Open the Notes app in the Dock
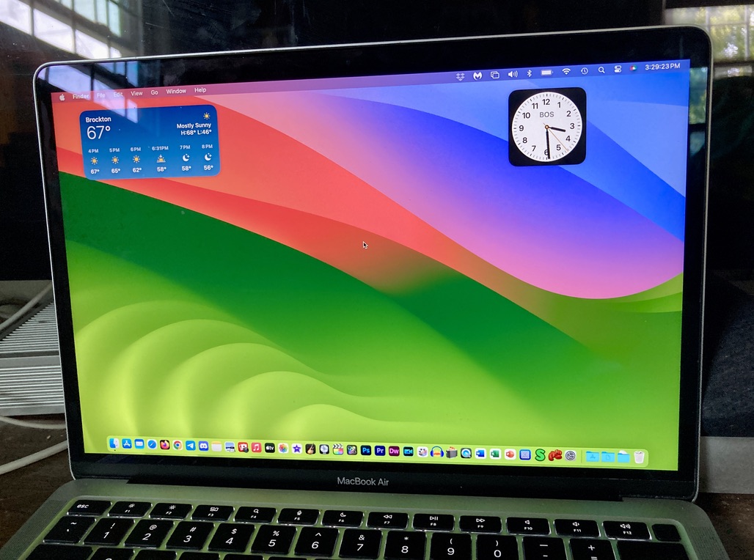 (x=216, y=446)
